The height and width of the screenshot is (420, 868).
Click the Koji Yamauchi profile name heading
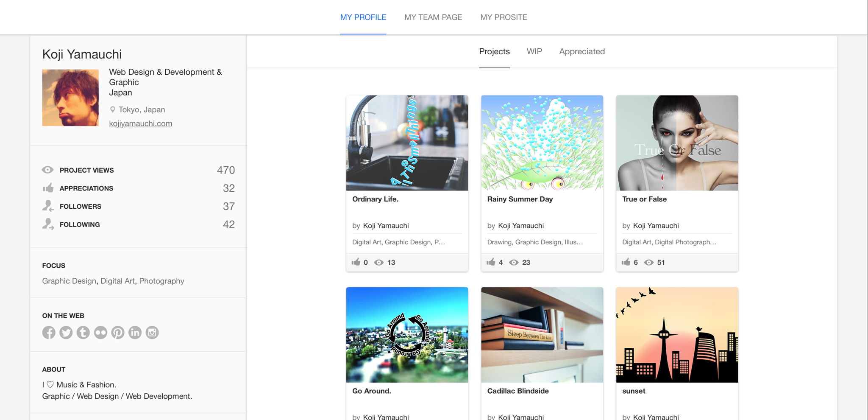point(82,54)
